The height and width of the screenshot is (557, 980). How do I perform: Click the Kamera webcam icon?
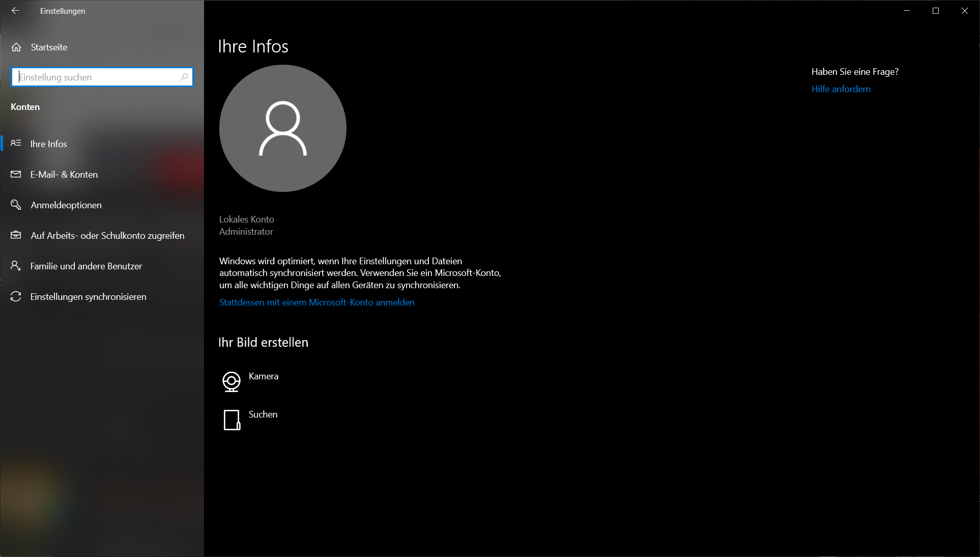(x=232, y=381)
